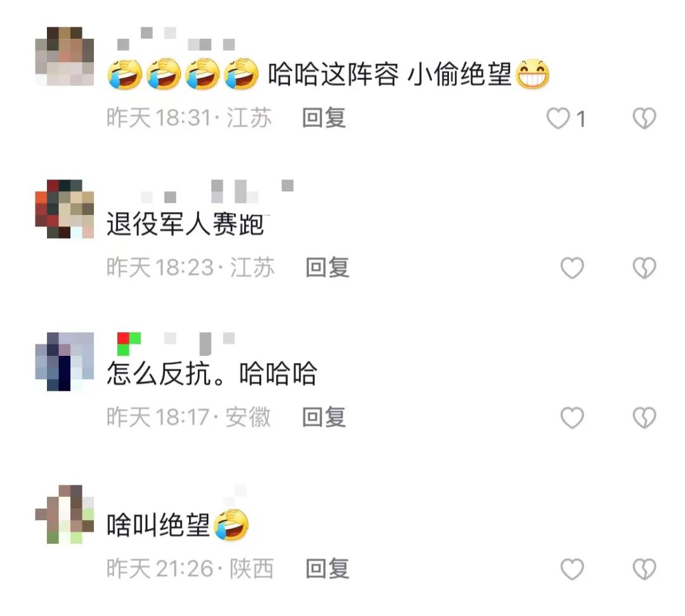The height and width of the screenshot is (616, 685).
Task: Reply to the comment posted at 18:31
Action: [324, 118]
